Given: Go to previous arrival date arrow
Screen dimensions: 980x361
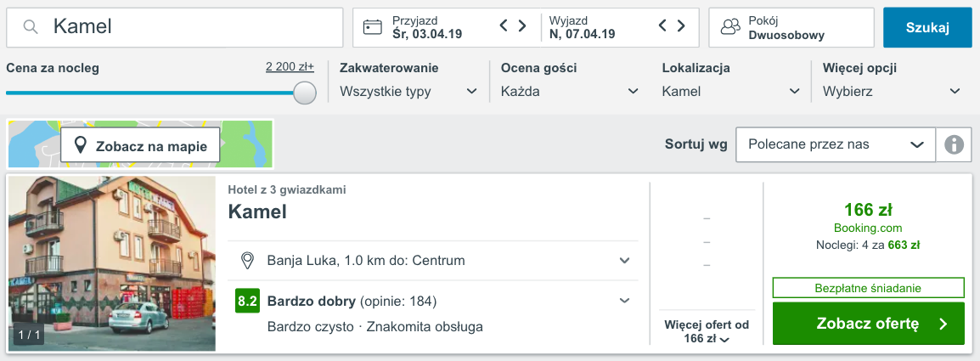Looking at the screenshot, I should (x=503, y=26).
